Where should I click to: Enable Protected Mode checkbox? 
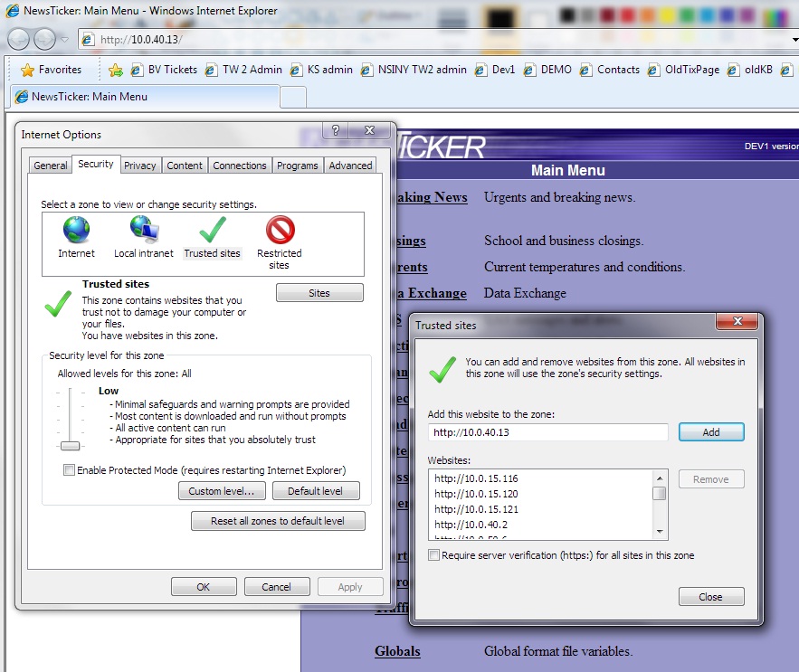coord(70,470)
